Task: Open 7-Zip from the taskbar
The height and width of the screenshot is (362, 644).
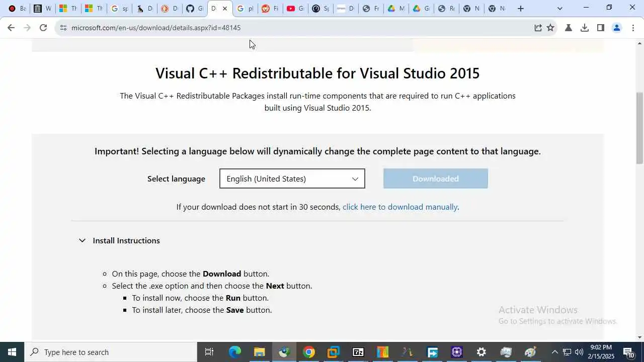Action: pos(358,352)
